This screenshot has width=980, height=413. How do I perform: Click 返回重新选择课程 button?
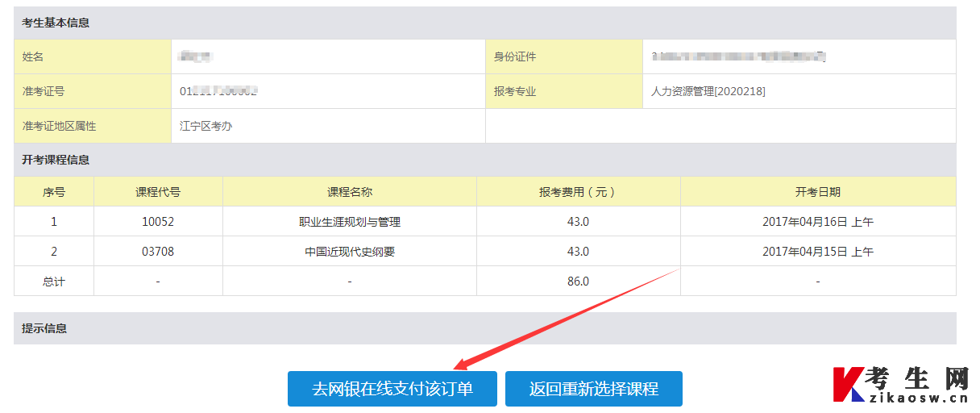pos(594,389)
